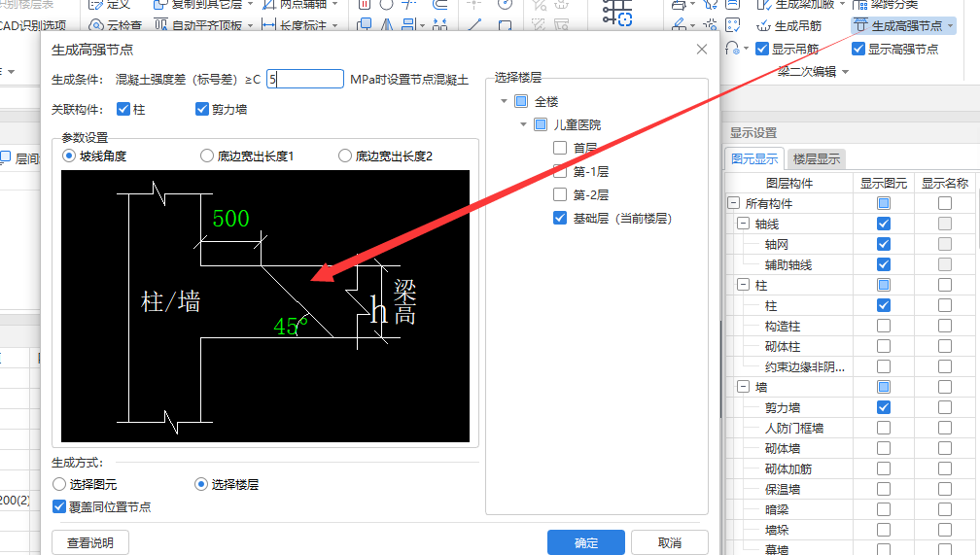Toggle 显示图元 for 所有构件 row

pyautogui.click(x=884, y=203)
